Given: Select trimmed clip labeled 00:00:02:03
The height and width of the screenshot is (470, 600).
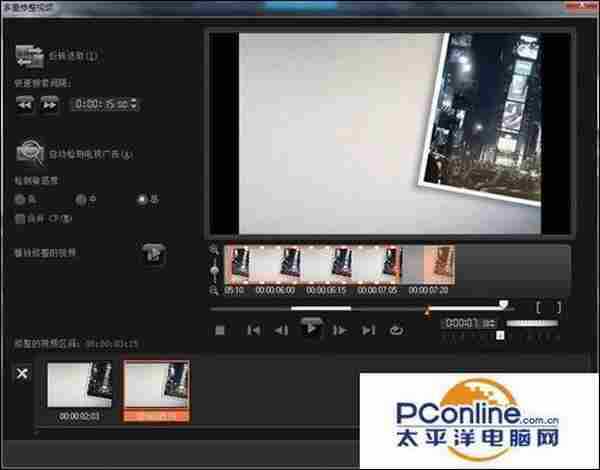Looking at the screenshot, I should 80,391.
